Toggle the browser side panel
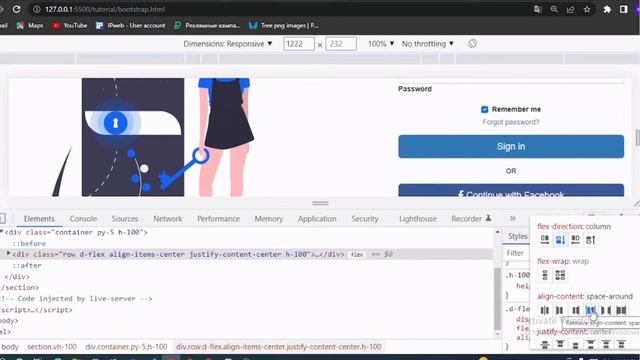This screenshot has width=640, height=360. [x=623, y=9]
